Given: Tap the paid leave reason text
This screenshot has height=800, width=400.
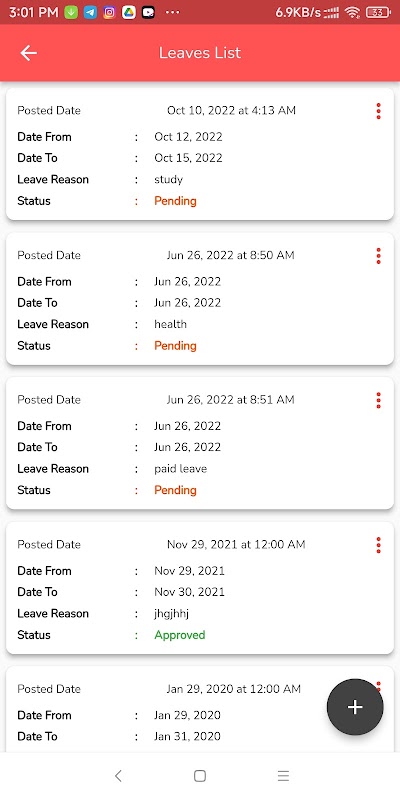Looking at the screenshot, I should coord(181,469).
